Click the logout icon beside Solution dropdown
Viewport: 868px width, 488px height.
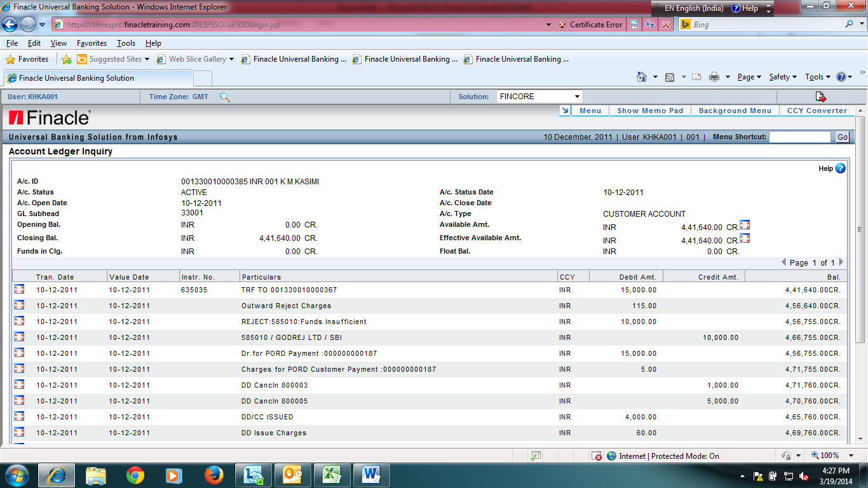[x=820, y=97]
